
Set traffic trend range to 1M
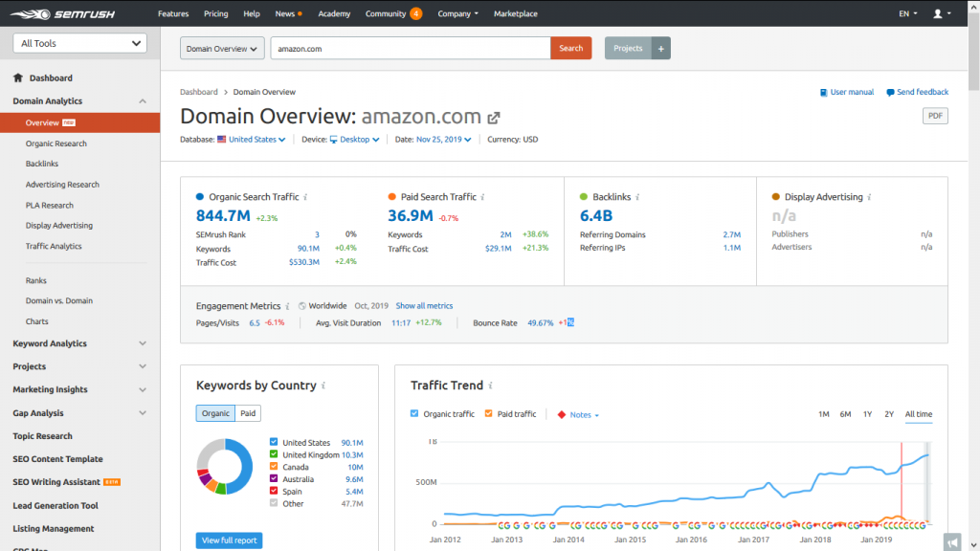pos(824,414)
